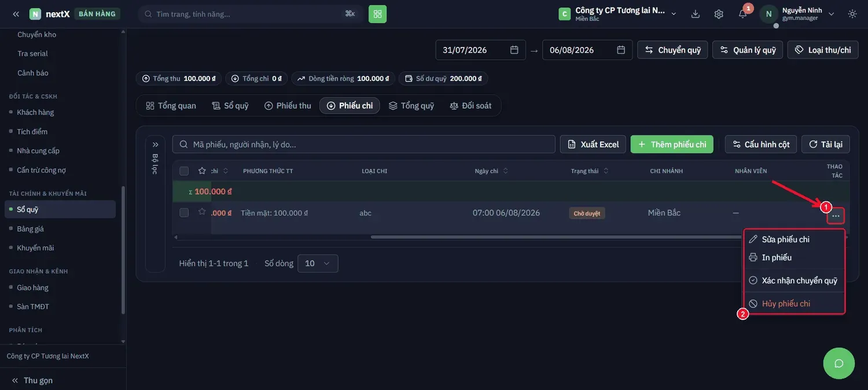This screenshot has height=390, width=868.
Task: Click the download icon in header
Action: point(696,14)
